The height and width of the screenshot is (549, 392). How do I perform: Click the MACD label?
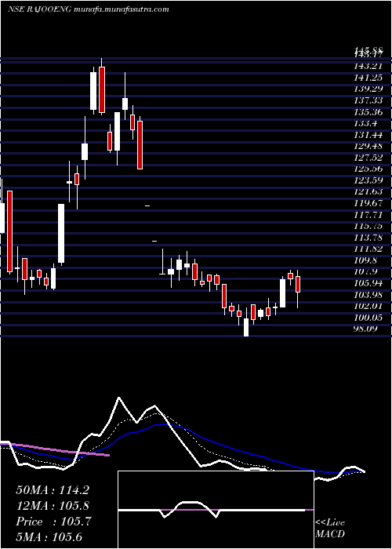tap(330, 534)
